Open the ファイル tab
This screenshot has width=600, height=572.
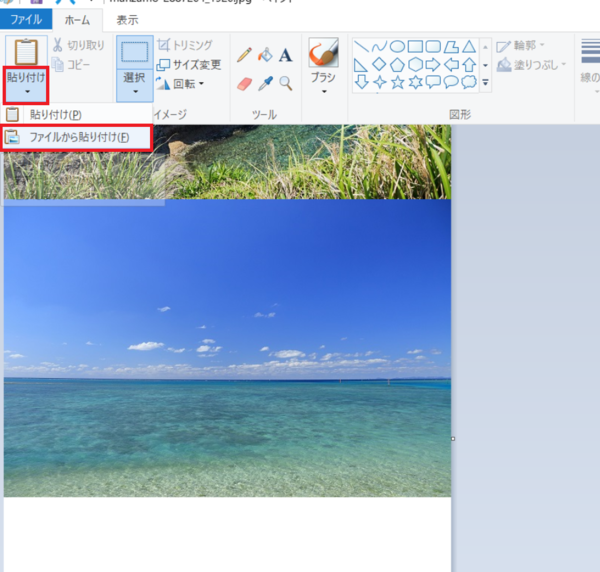[x=26, y=19]
